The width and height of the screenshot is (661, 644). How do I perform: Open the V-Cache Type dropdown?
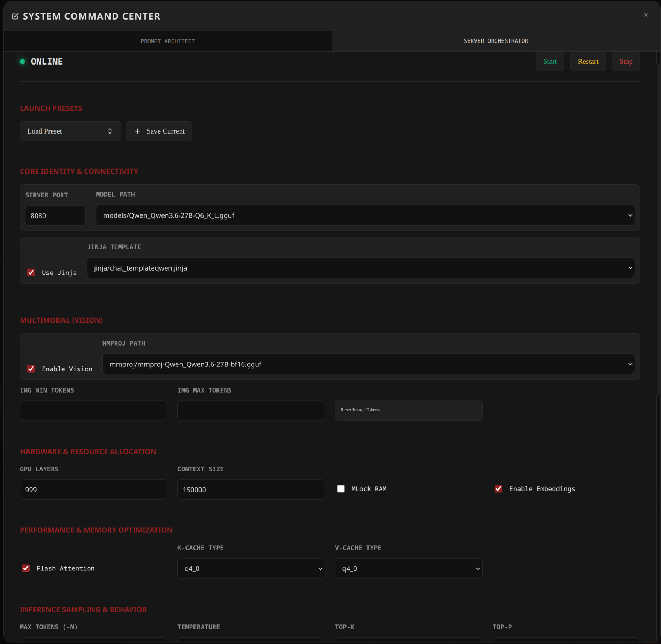click(409, 568)
